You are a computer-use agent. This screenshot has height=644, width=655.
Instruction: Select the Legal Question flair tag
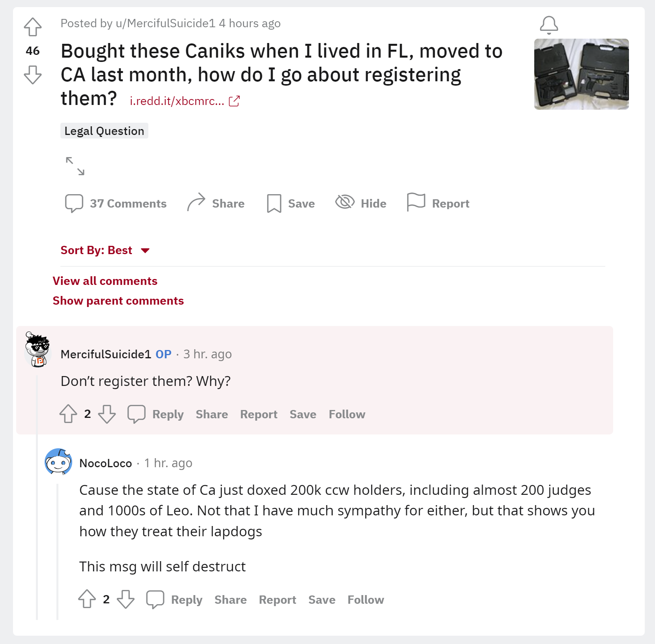click(x=104, y=131)
